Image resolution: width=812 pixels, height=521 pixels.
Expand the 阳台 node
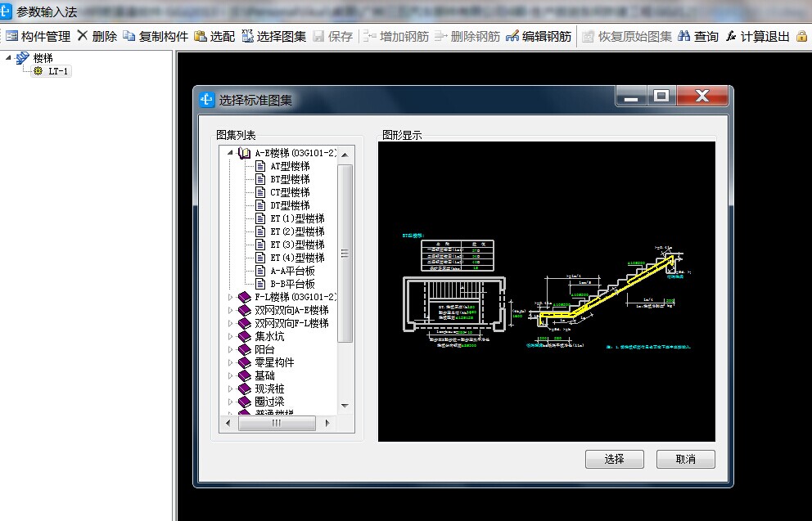(x=231, y=349)
